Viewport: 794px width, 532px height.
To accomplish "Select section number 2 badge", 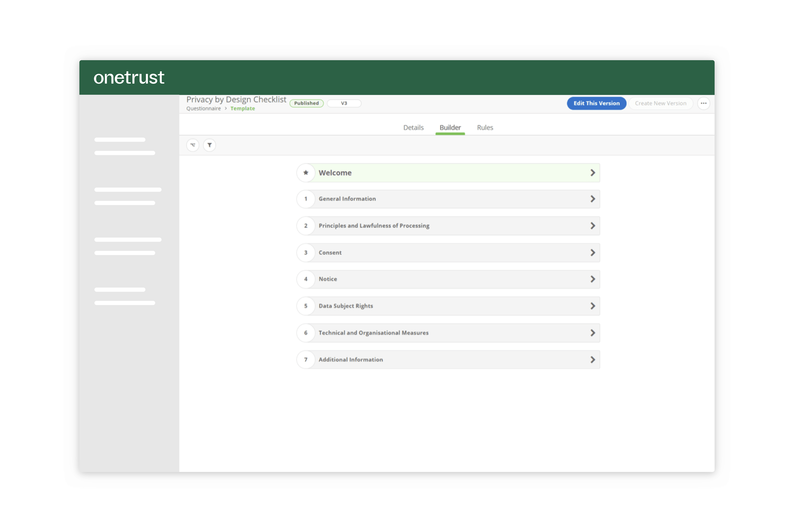I will 306,226.
